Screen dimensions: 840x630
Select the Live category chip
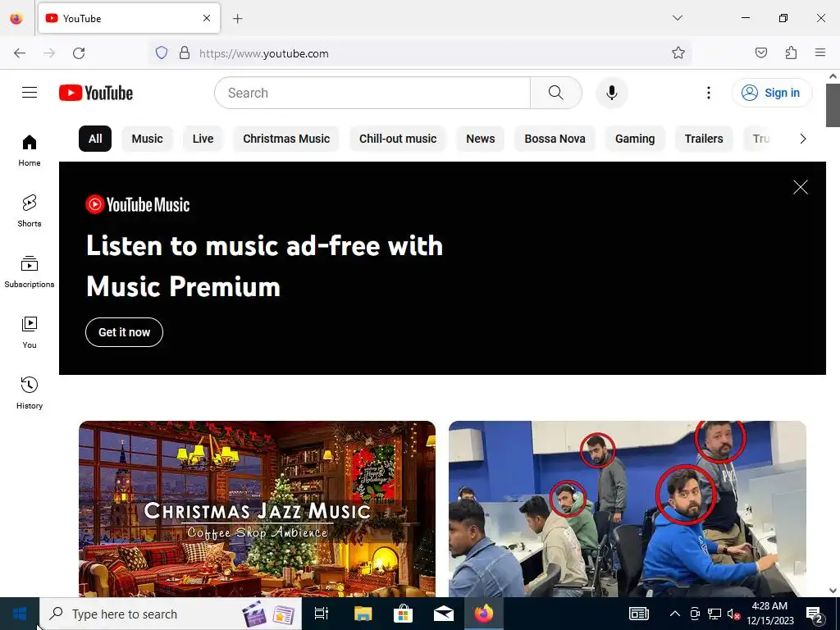click(x=203, y=139)
